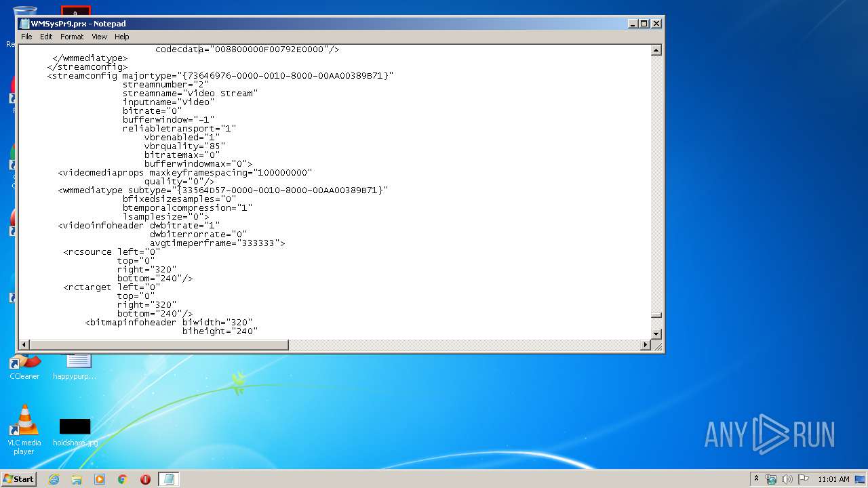Click the clock showing 11:01 AM
The width and height of the screenshot is (868, 488).
[x=833, y=479]
